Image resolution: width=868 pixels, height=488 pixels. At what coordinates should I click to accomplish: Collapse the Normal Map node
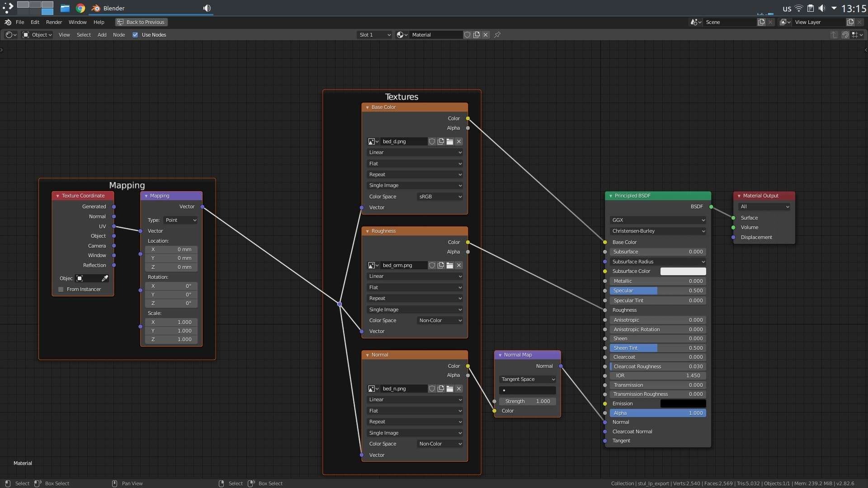tap(500, 355)
